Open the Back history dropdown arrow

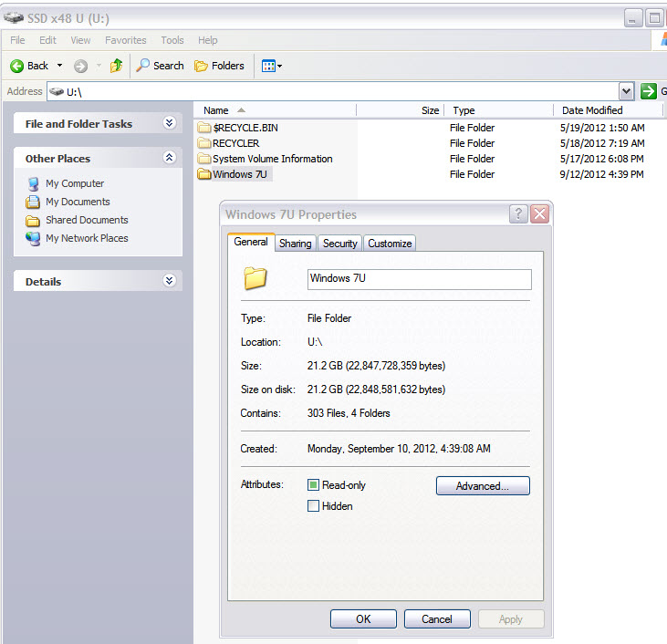click(59, 66)
